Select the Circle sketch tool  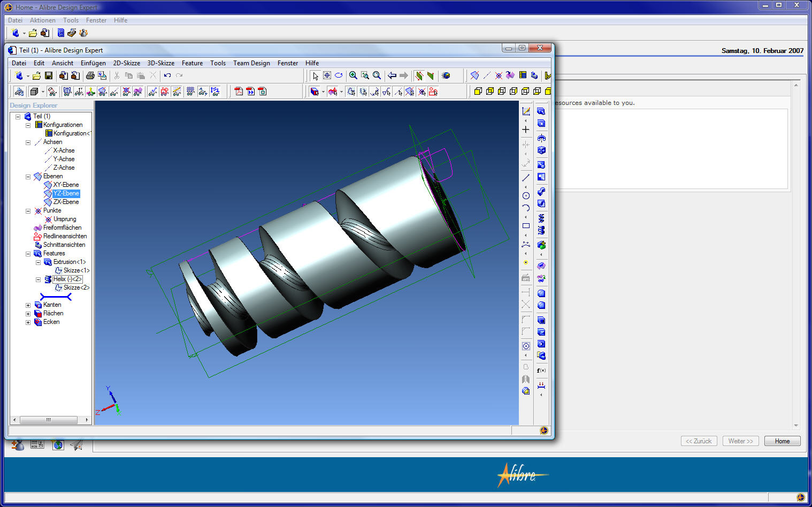pos(526,195)
